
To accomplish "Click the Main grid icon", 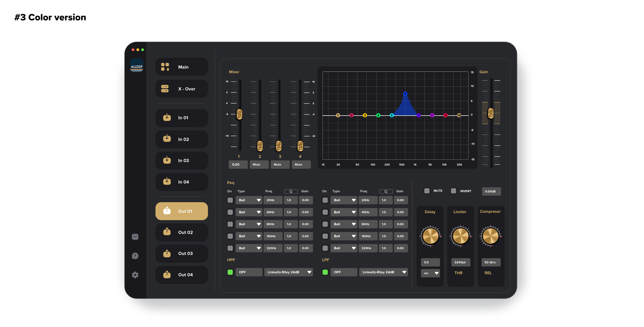I will click(165, 67).
